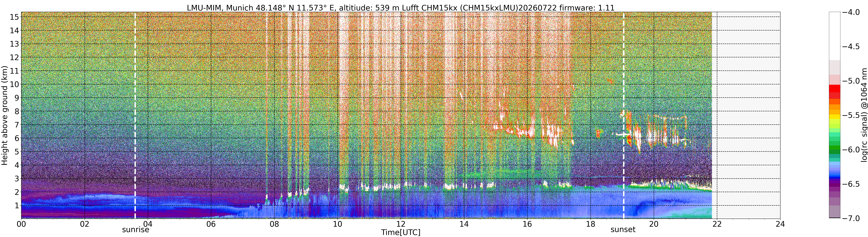Click the colorbar tick label −4.5
Screen dimensions: 868x237
tap(851, 46)
